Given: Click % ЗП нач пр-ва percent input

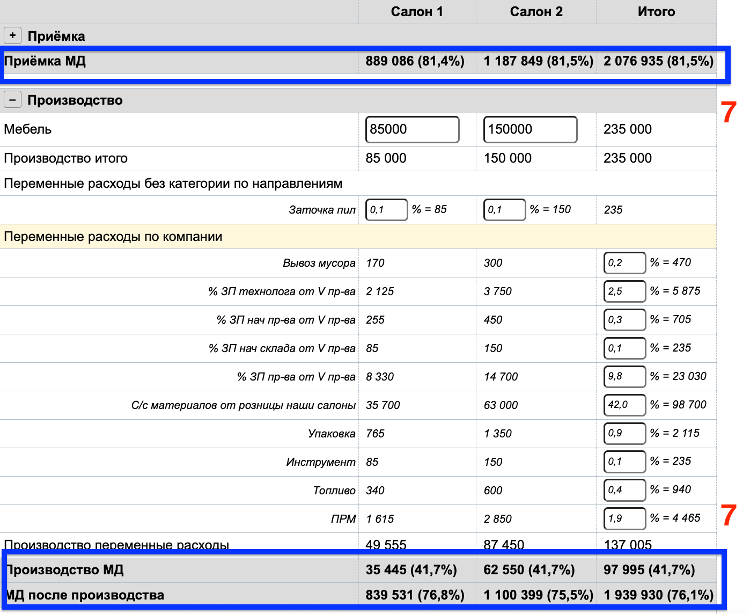Looking at the screenshot, I should click(x=623, y=320).
